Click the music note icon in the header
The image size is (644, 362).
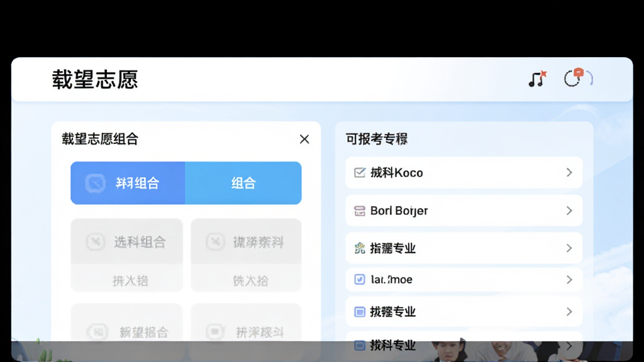(537, 79)
